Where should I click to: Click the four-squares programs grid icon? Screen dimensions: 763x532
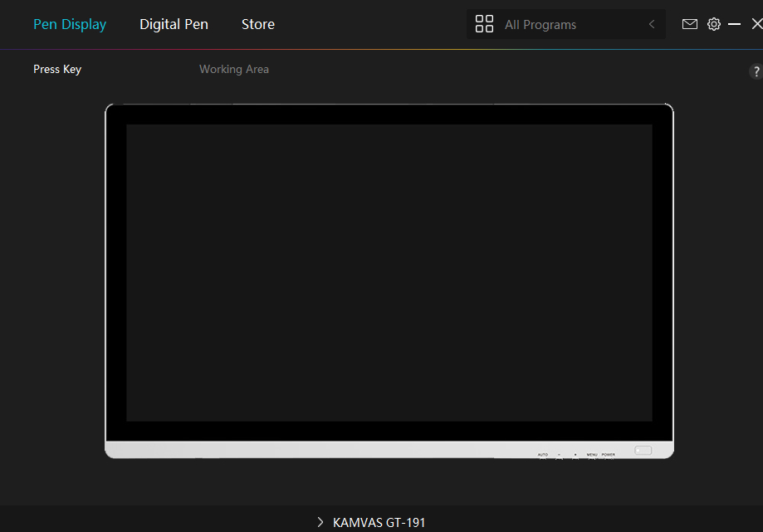[x=484, y=24]
